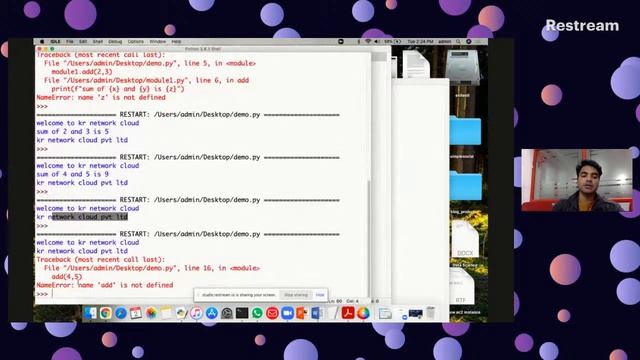Open the red mail app dock icon
640x360 pixels.
(x=272, y=313)
